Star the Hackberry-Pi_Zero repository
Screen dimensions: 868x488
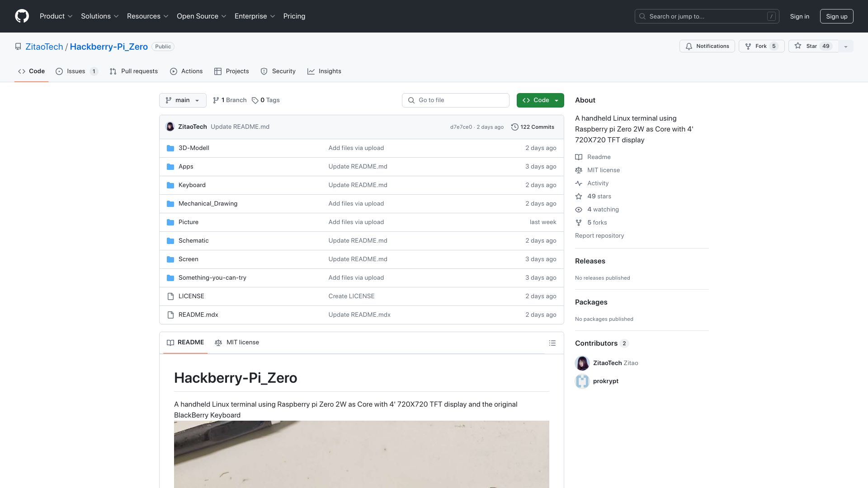[813, 46]
